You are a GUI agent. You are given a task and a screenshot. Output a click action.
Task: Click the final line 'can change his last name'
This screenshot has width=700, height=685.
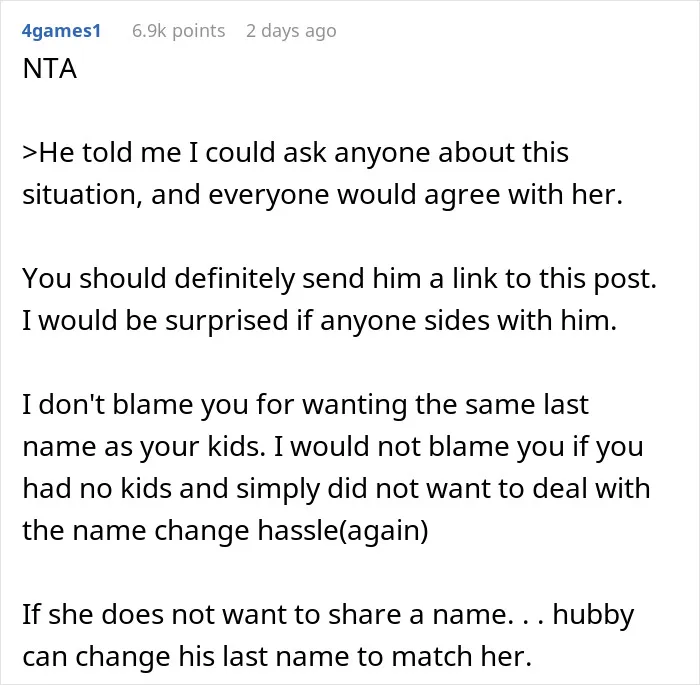tap(277, 656)
